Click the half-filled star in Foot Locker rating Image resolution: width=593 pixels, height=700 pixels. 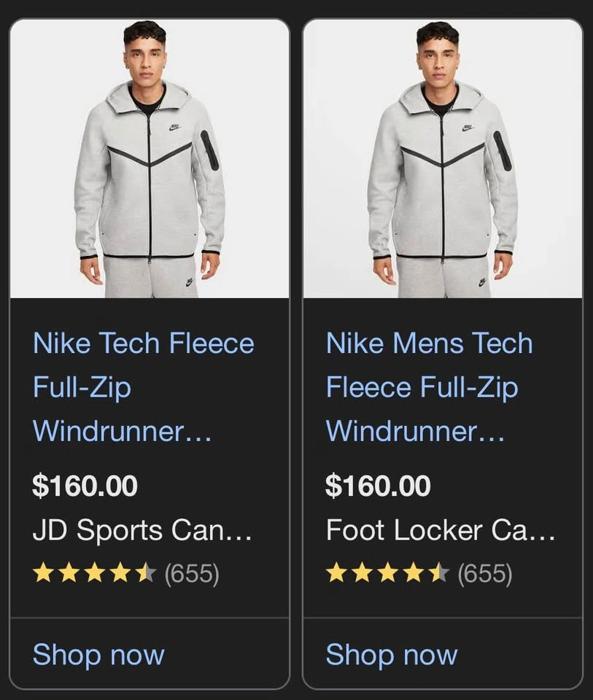pyautogui.click(x=440, y=574)
